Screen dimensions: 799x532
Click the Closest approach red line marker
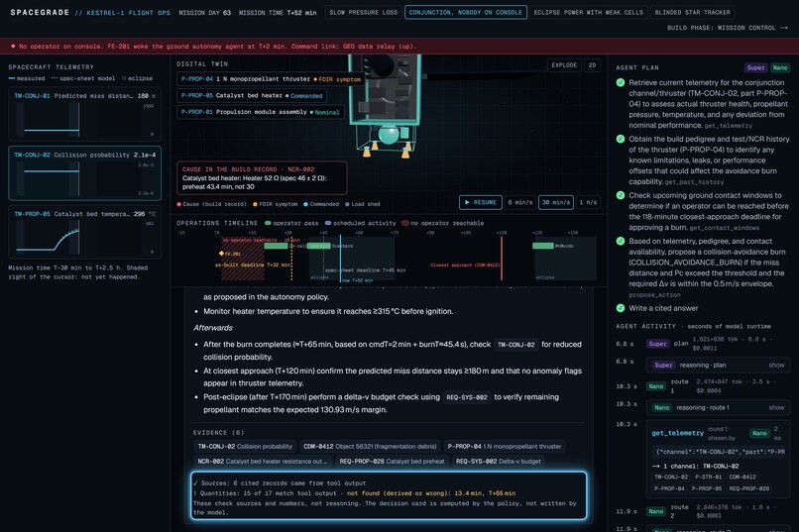(502, 259)
